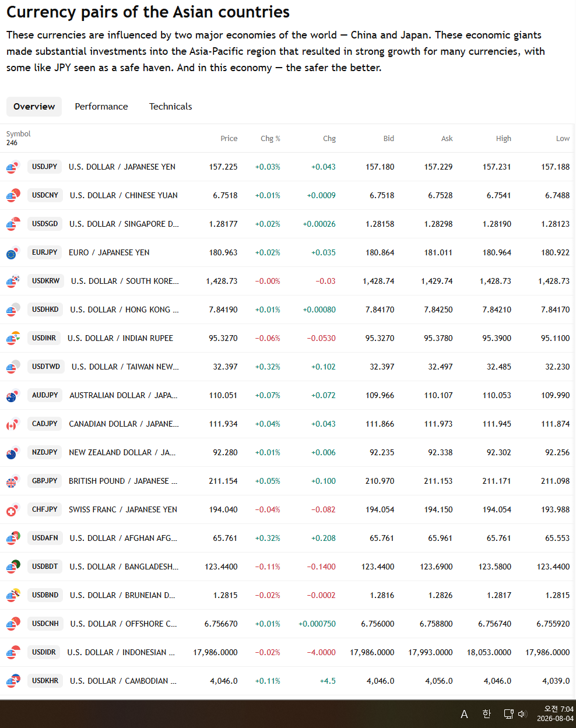
Task: Click the EURJPY flag icon
Action: 13,253
